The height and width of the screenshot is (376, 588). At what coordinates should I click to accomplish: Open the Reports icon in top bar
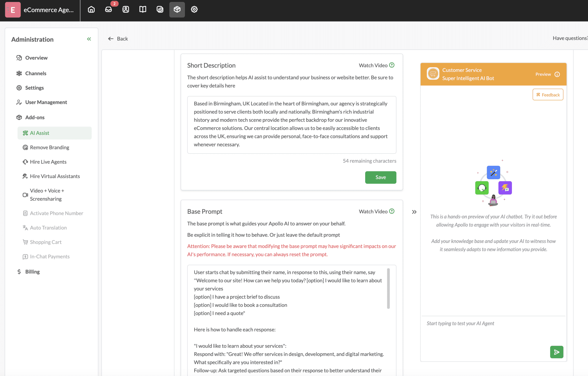(x=160, y=9)
